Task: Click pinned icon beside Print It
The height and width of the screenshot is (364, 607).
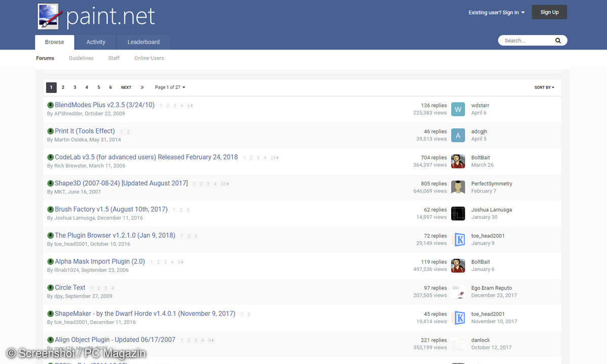Action: pyautogui.click(x=51, y=131)
